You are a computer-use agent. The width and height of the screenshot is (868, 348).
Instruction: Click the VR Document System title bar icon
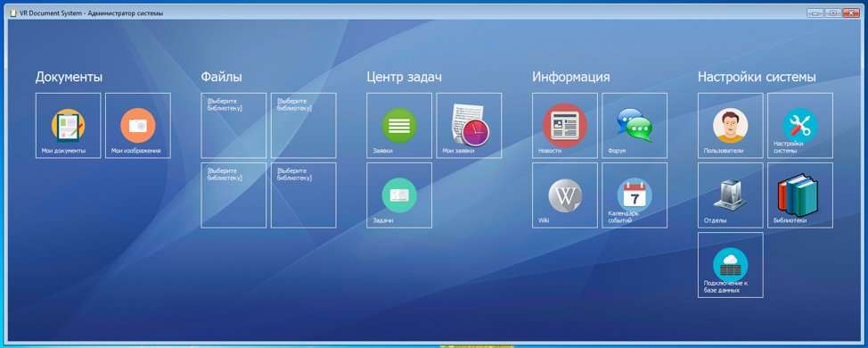coord(12,12)
